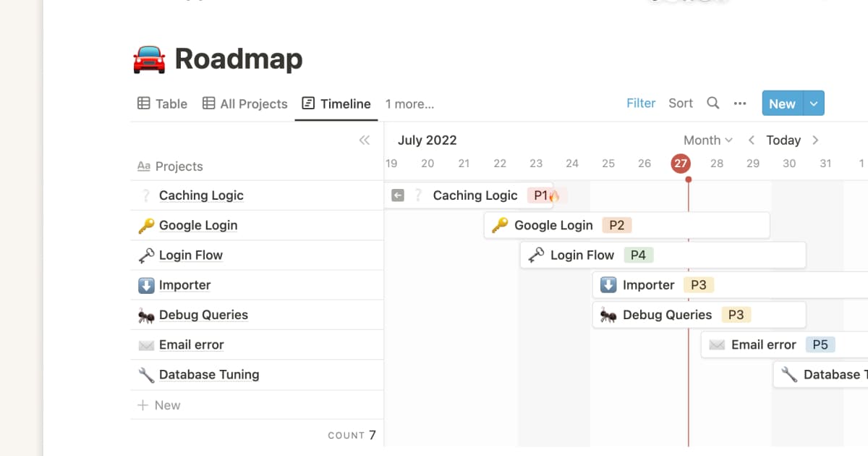The image size is (868, 456).
Task: Click the question-mark icon next to Caching Logic
Action: (x=418, y=195)
